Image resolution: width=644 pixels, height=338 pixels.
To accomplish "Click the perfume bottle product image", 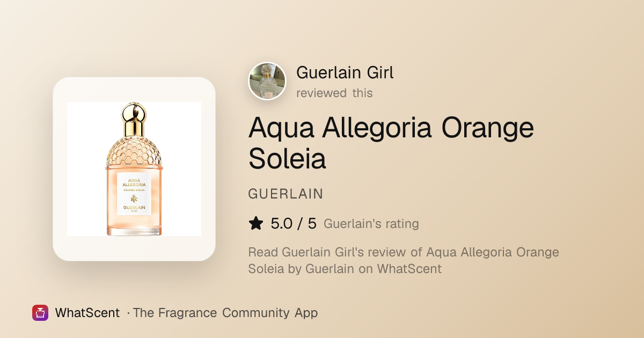I will point(134,169).
